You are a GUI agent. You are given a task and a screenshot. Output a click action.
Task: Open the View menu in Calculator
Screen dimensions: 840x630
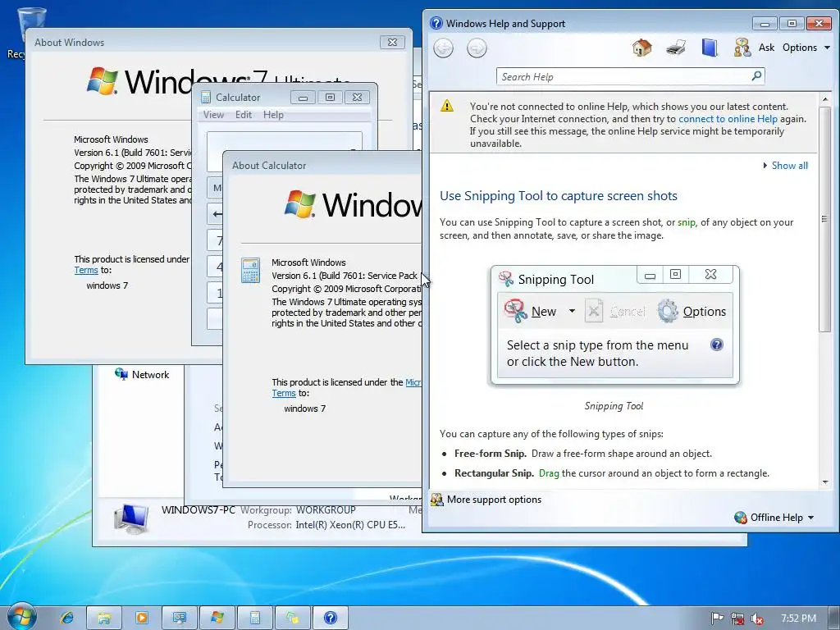coord(213,115)
